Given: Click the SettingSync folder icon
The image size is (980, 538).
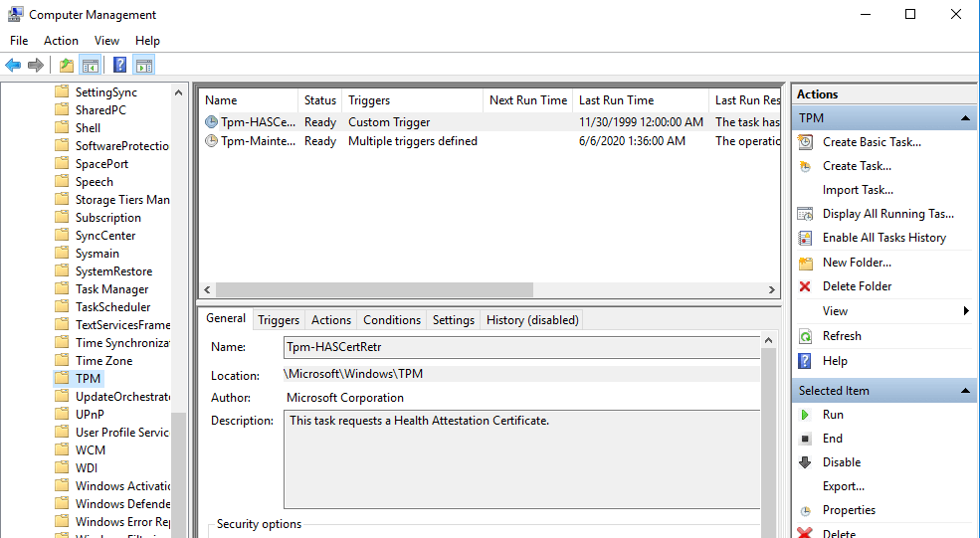Looking at the screenshot, I should point(62,91).
